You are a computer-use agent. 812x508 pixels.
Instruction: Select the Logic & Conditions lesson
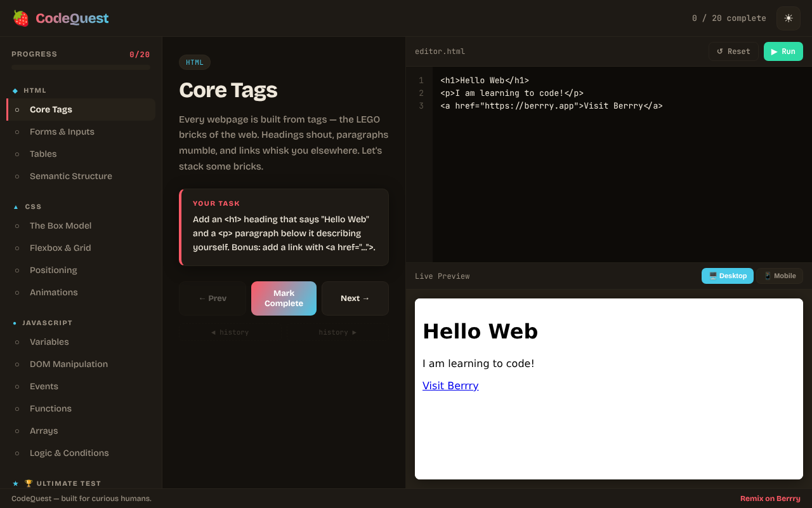pyautogui.click(x=81, y=453)
